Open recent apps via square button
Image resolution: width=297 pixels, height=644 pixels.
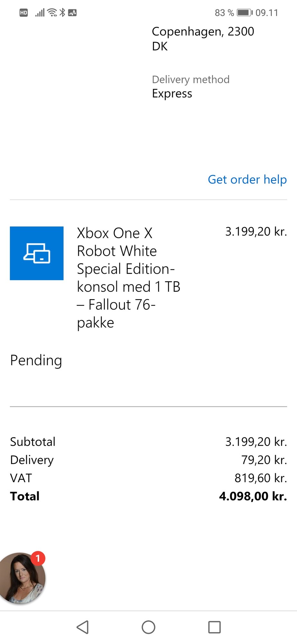tap(214, 627)
